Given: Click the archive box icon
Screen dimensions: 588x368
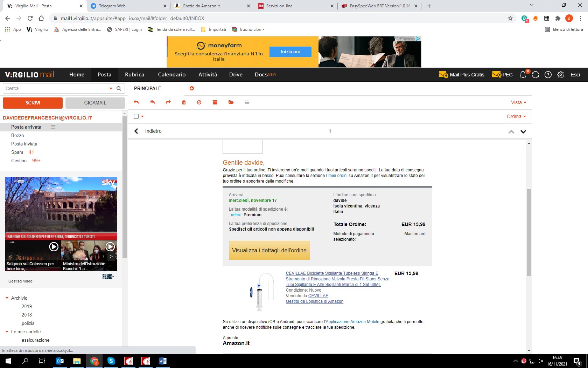Looking at the screenshot, I should pos(215,102).
